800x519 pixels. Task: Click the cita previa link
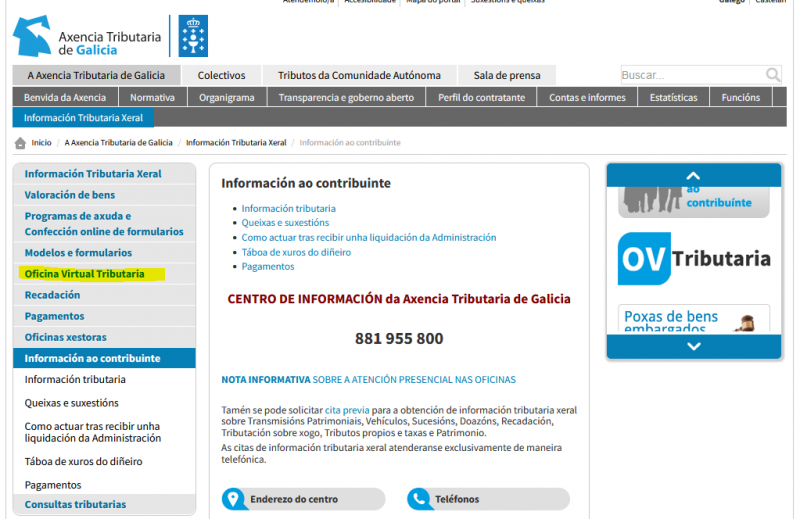click(347, 410)
